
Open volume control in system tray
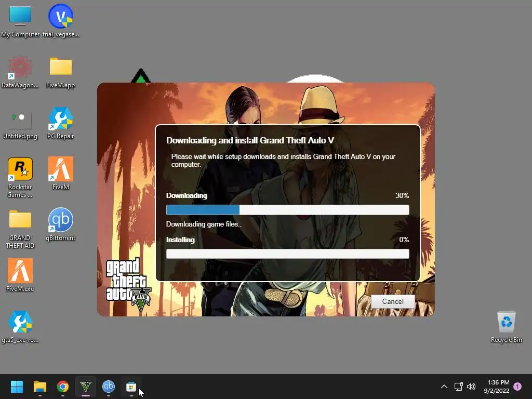pyautogui.click(x=471, y=387)
